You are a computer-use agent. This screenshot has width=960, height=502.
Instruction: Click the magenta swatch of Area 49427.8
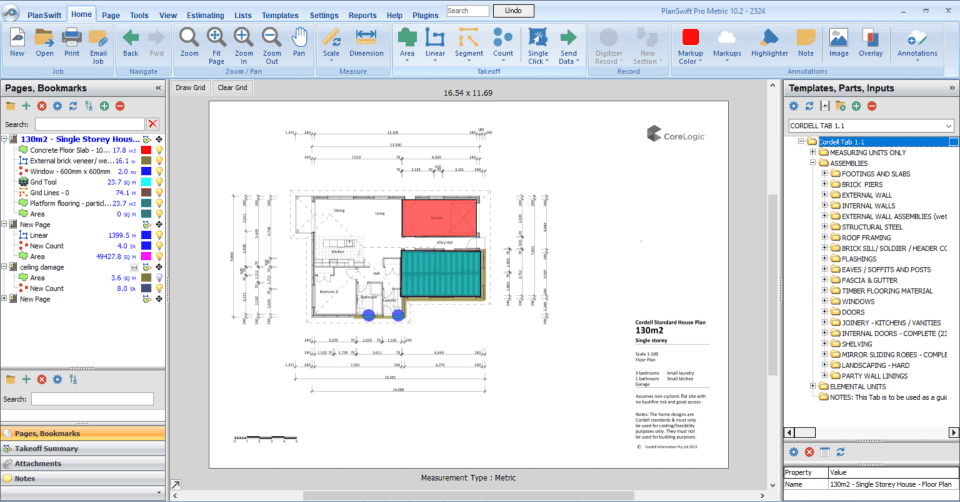(146, 257)
